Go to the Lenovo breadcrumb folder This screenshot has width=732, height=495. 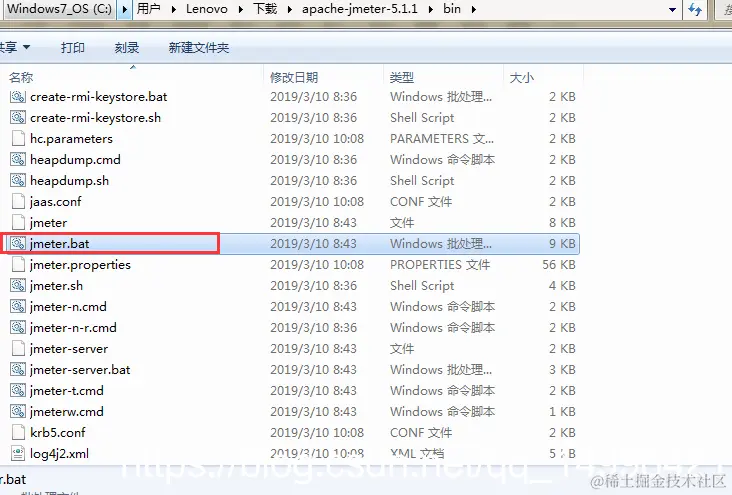[x=207, y=9]
